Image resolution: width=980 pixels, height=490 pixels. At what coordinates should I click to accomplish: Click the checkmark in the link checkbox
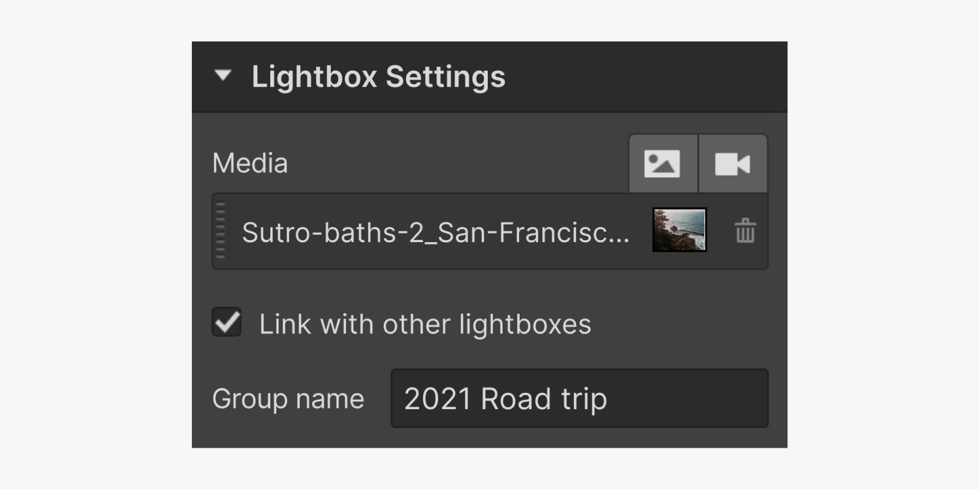pos(227,322)
